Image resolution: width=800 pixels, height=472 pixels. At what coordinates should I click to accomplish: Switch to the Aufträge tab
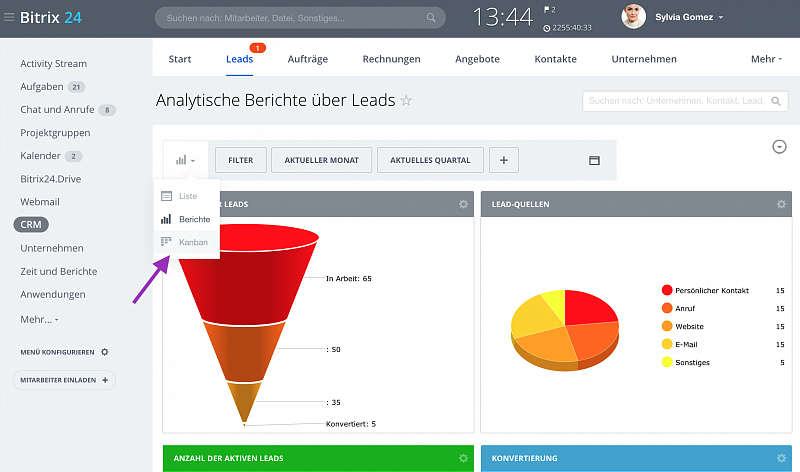[308, 59]
